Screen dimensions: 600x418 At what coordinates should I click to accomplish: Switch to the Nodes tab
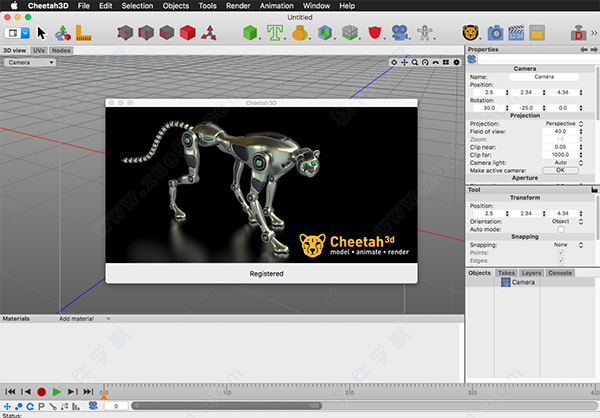[x=61, y=51]
